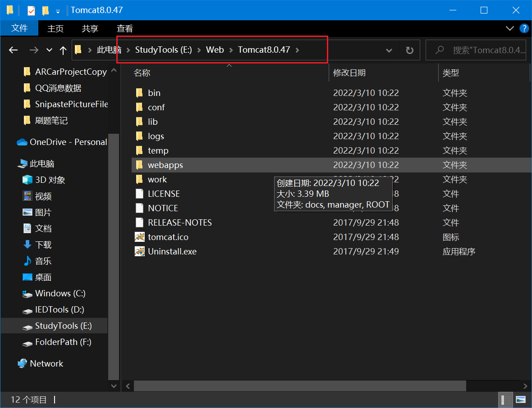Select the webapps folder icon
The image size is (532, 408).
point(139,165)
